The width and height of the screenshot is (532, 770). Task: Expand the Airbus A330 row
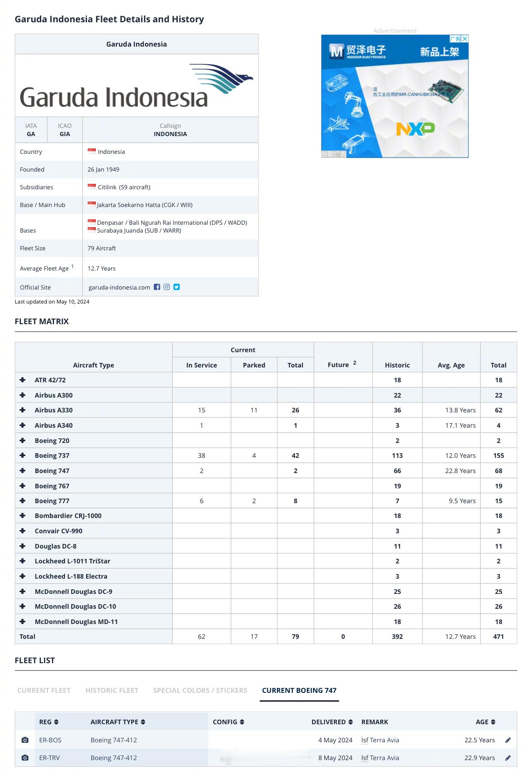point(23,410)
